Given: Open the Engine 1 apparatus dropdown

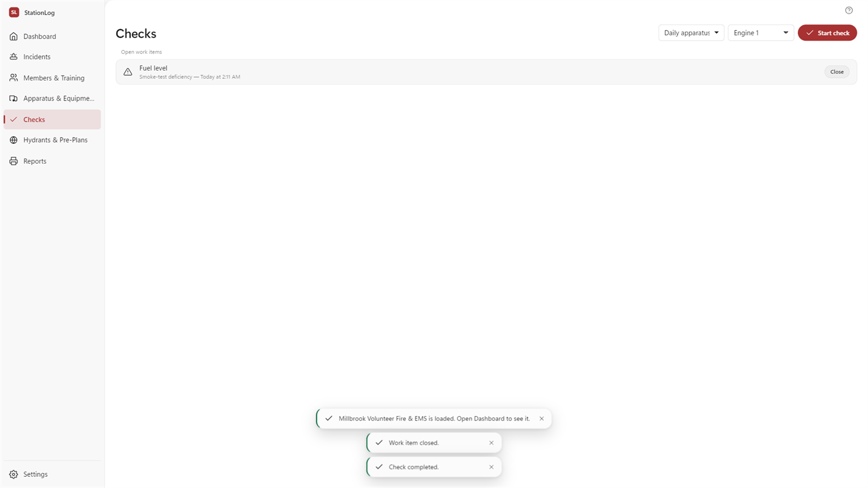Looking at the screenshot, I should (761, 33).
